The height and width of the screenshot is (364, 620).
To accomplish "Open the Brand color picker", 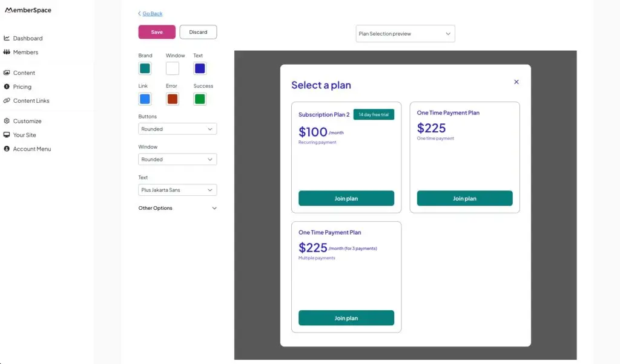I will pos(144,68).
